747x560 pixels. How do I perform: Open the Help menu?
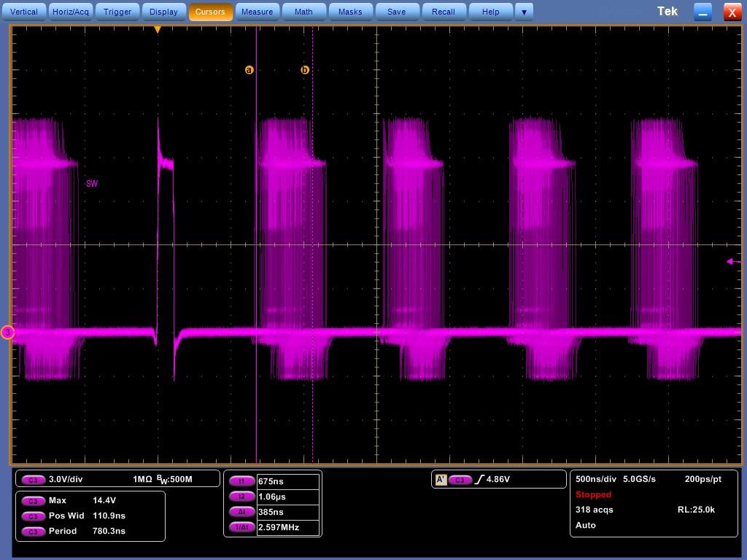491,12
